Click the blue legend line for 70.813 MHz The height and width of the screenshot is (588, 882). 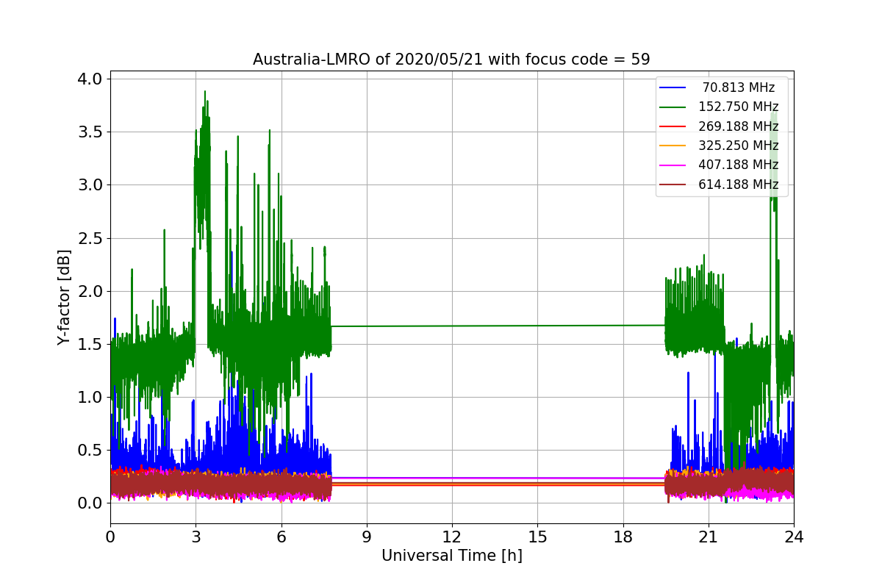click(674, 87)
